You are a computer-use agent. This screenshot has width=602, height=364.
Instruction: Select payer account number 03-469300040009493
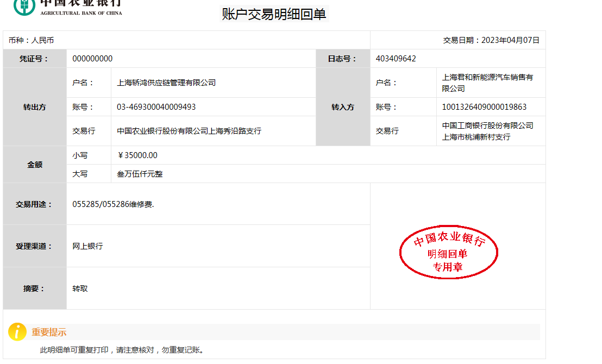[156, 107]
